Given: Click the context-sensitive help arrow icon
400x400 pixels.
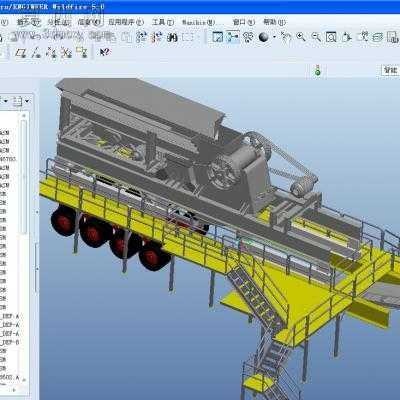Looking at the screenshot, I should click(x=105, y=52).
